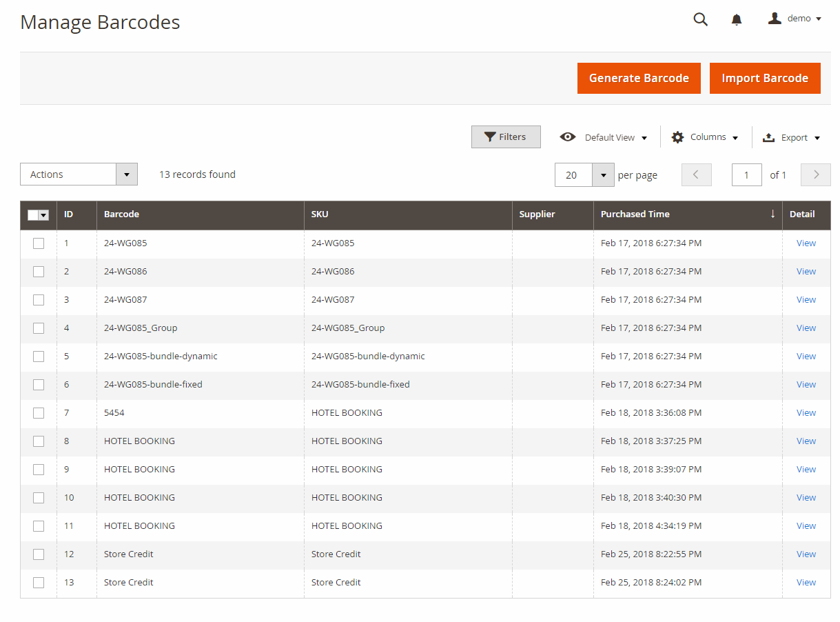The image size is (840, 622).
Task: Open the per page size dropdown arrow
Action: (603, 175)
